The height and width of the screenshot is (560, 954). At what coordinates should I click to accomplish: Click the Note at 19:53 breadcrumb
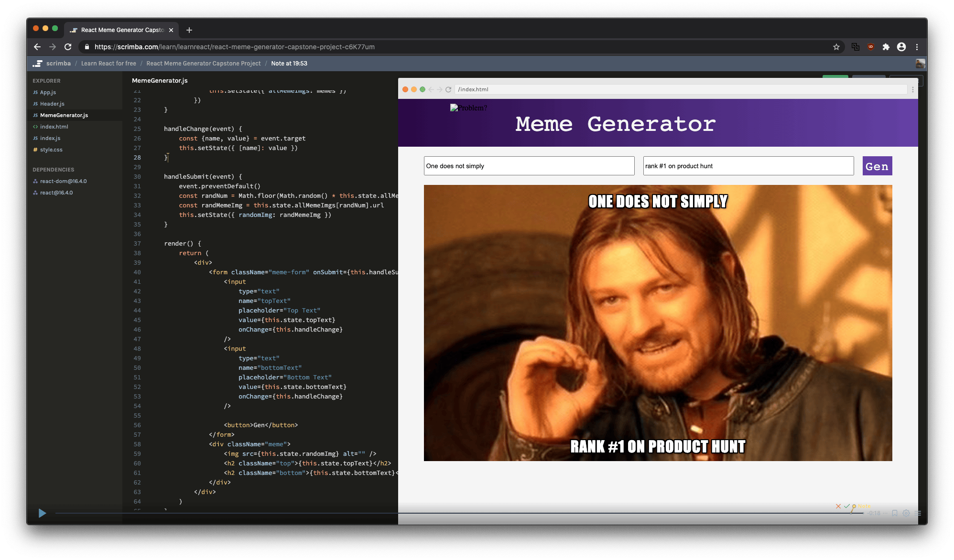[x=289, y=63]
